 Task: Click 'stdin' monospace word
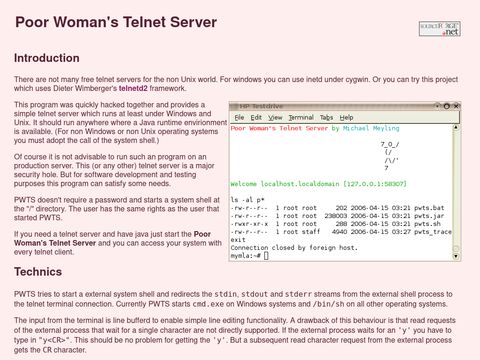226,294
